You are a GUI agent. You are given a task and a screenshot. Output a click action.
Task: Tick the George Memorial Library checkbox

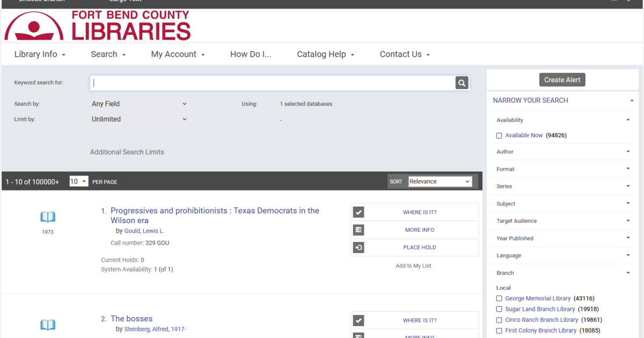click(x=499, y=298)
